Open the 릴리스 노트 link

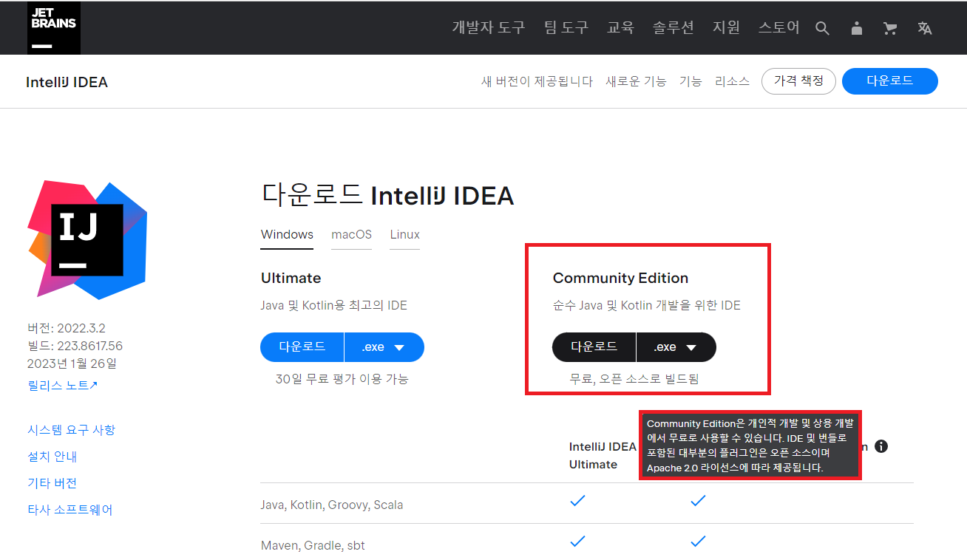click(x=63, y=385)
